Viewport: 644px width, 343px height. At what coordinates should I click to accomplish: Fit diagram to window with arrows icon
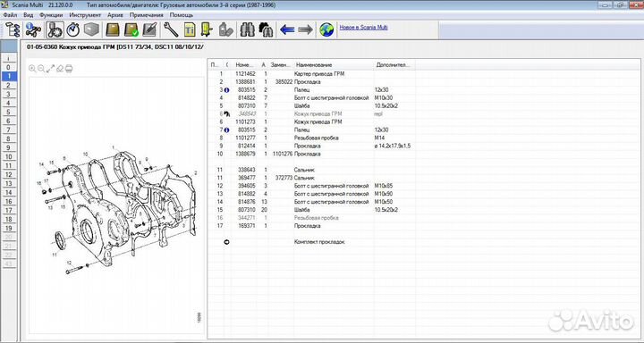click(x=50, y=69)
